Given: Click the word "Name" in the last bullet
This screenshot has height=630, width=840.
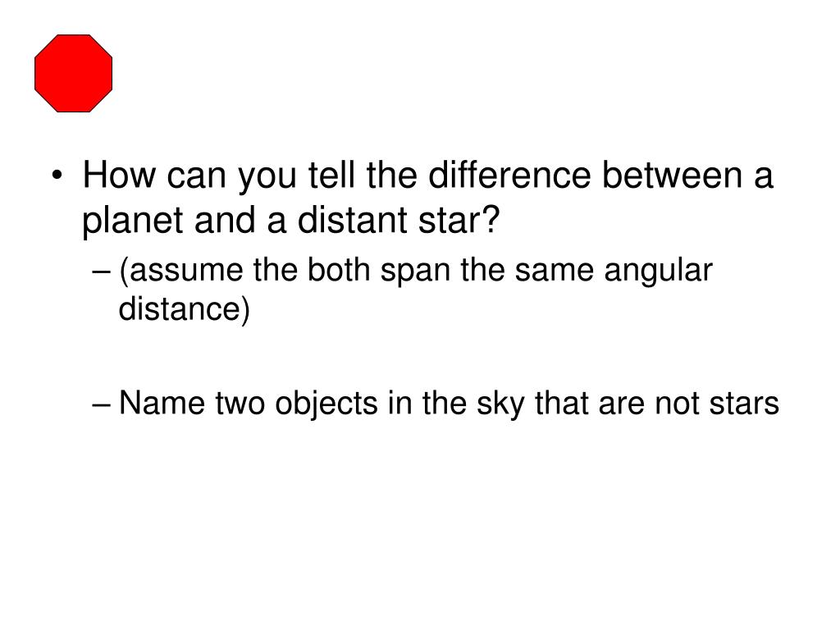Looking at the screenshot, I should pyautogui.click(x=162, y=403).
